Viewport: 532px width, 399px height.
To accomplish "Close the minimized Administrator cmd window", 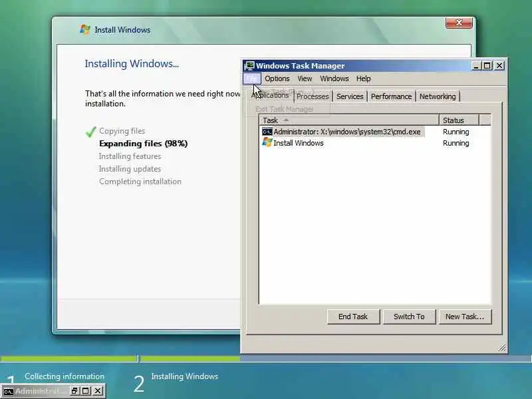I will [98, 391].
